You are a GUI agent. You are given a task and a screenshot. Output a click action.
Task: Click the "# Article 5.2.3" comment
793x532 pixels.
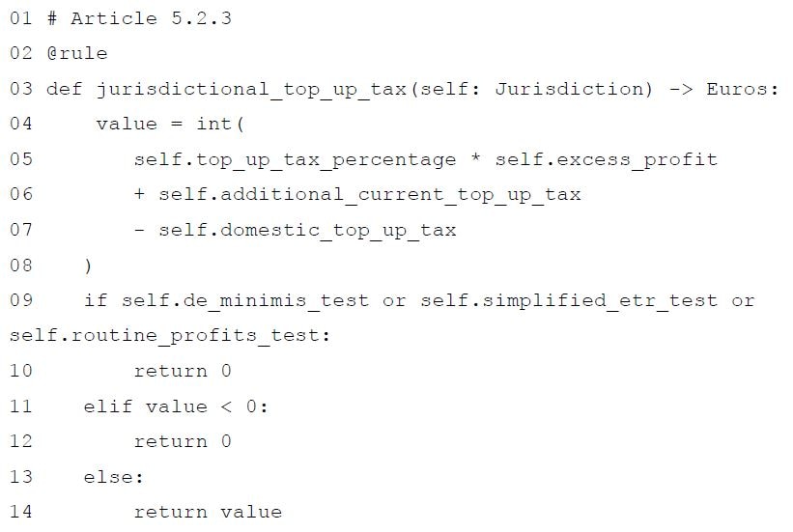(139, 18)
